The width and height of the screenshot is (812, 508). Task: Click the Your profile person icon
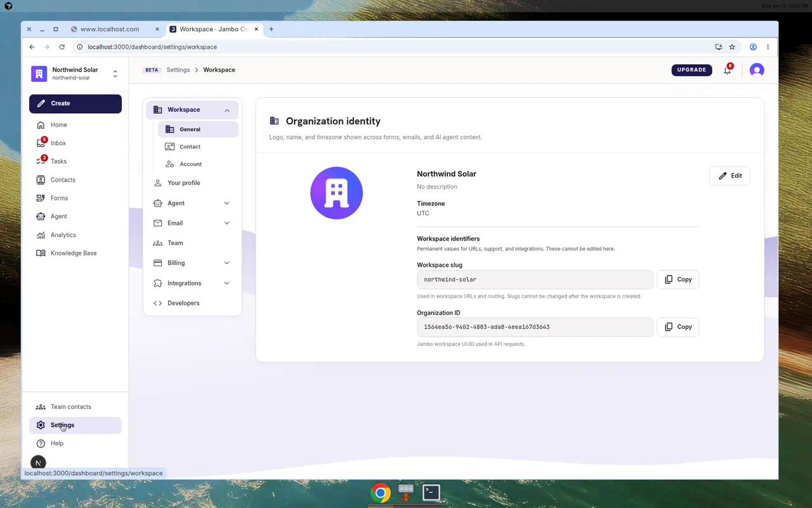[157, 183]
